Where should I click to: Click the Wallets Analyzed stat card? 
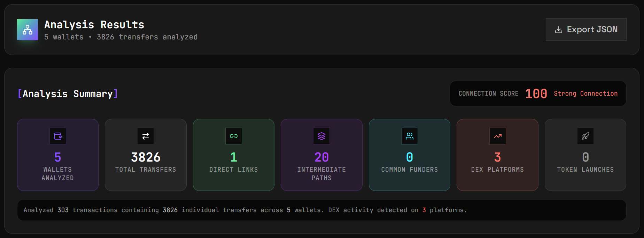tap(57, 155)
